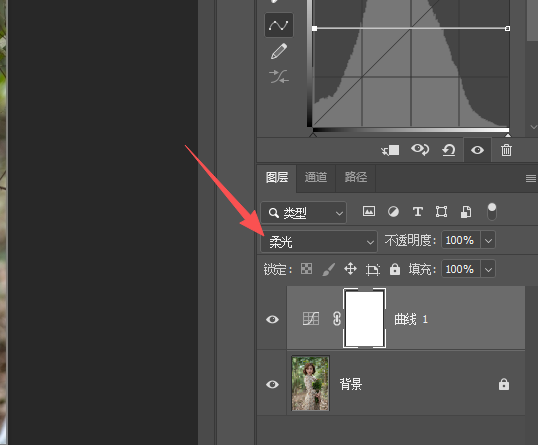
Task: Click the 填充 100% value field
Action: coord(461,269)
